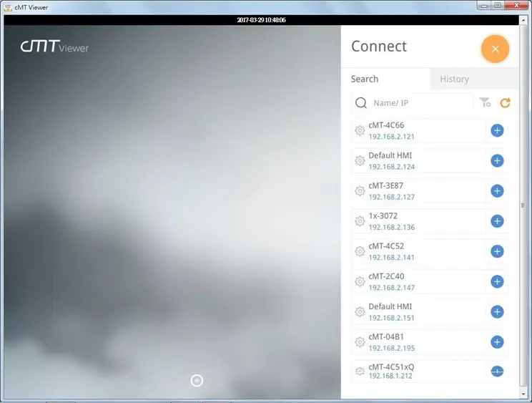Viewport: 532px width, 403px height.
Task: Select IP address 192.168.1.212
Action: click(x=390, y=377)
